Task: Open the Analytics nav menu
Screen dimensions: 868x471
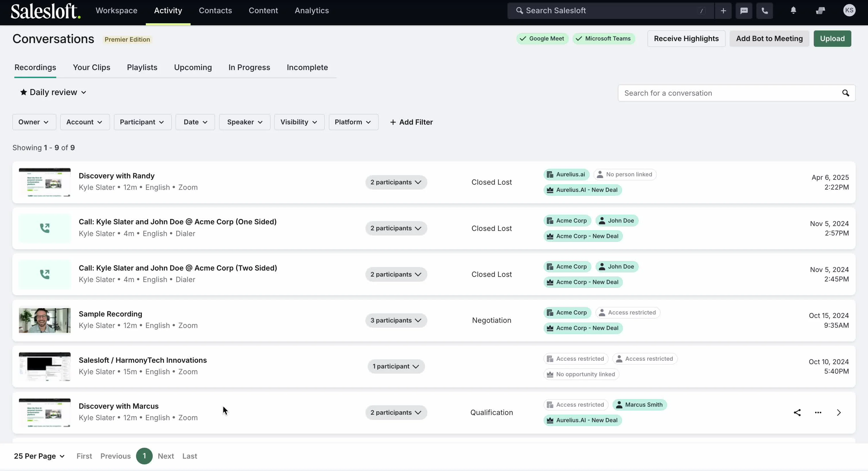Action: pos(312,11)
